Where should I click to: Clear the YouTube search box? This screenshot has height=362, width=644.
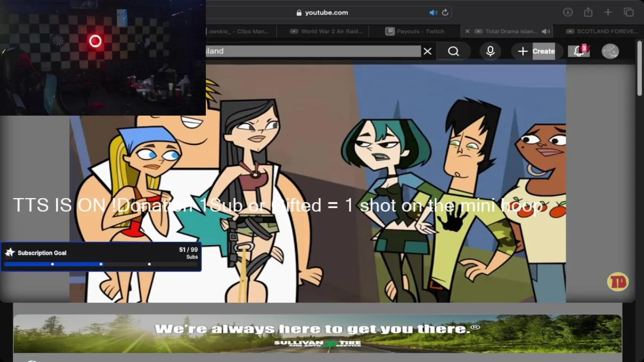(x=427, y=51)
